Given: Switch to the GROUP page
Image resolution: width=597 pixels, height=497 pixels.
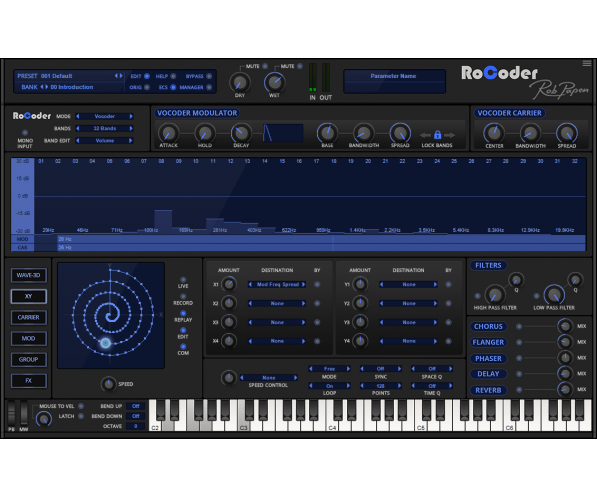Looking at the screenshot, I should pos(29,359).
